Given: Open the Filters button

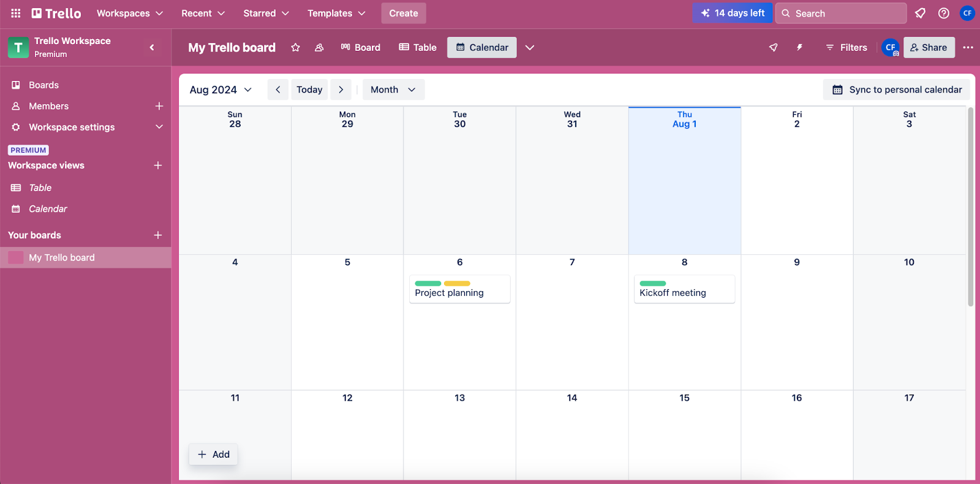Looking at the screenshot, I should click(846, 47).
